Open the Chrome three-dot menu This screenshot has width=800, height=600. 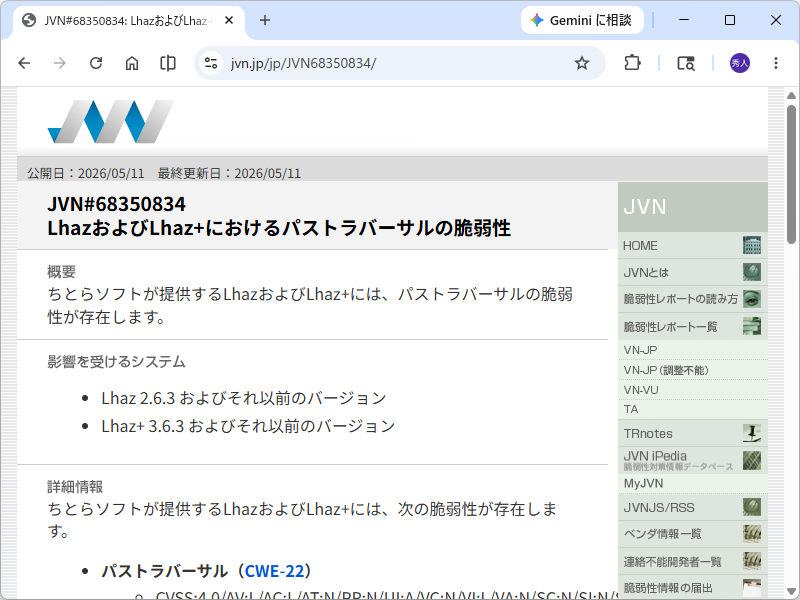coord(776,63)
